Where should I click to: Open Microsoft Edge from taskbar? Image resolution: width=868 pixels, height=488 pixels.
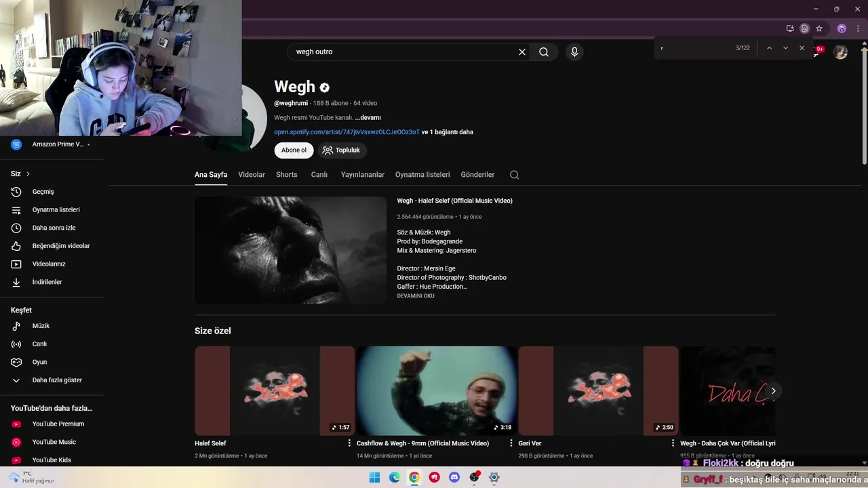(x=395, y=477)
